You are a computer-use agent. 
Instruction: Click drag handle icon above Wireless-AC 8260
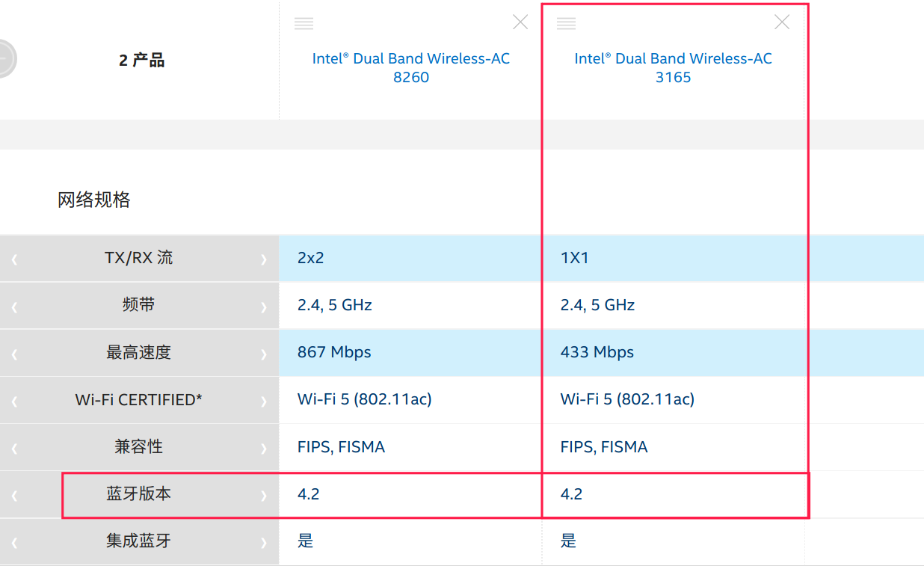point(304,23)
